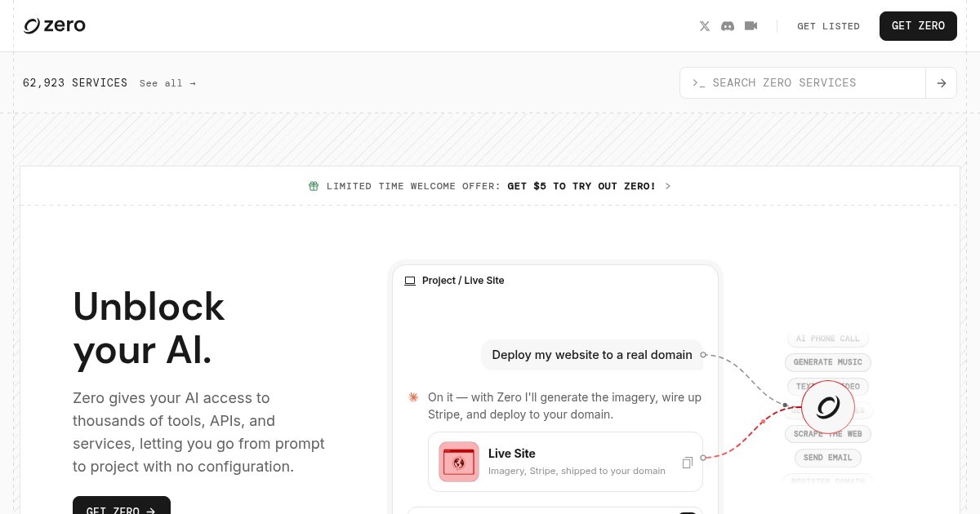Click the Live Site browser thumbnail icon

[459, 462]
